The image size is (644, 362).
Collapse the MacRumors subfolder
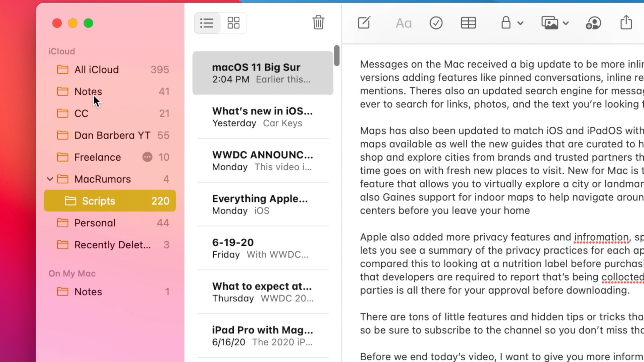coord(50,179)
